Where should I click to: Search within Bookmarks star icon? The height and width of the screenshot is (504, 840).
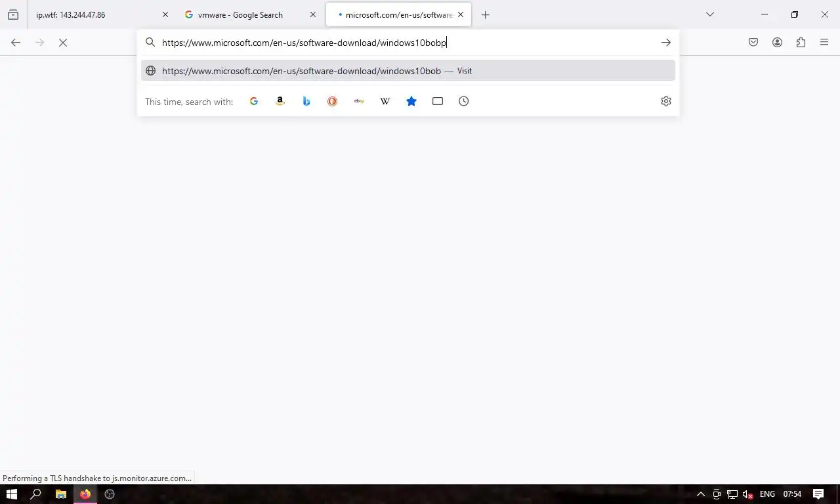(411, 101)
